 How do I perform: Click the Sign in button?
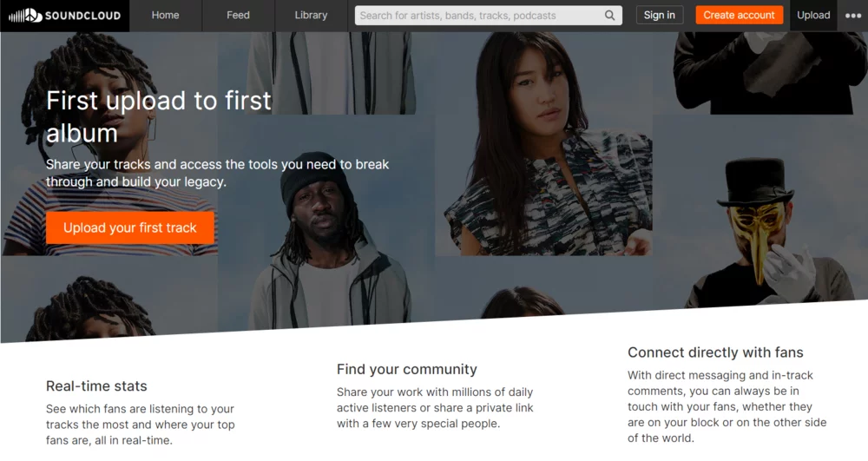coord(660,15)
